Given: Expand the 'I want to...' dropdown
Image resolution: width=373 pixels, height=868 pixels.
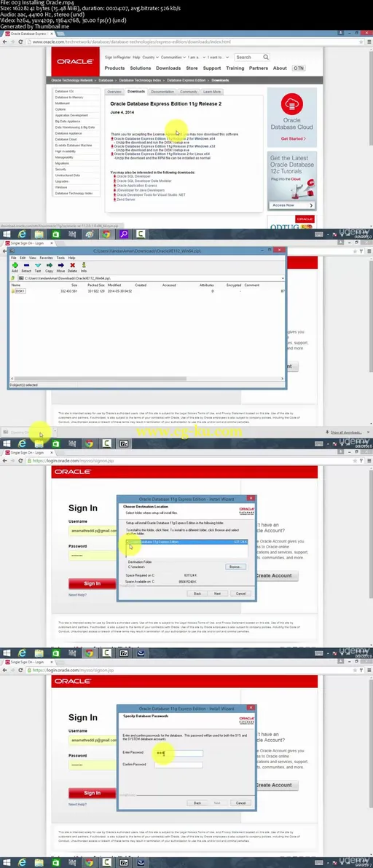Looking at the screenshot, I should pyautogui.click(x=219, y=57).
